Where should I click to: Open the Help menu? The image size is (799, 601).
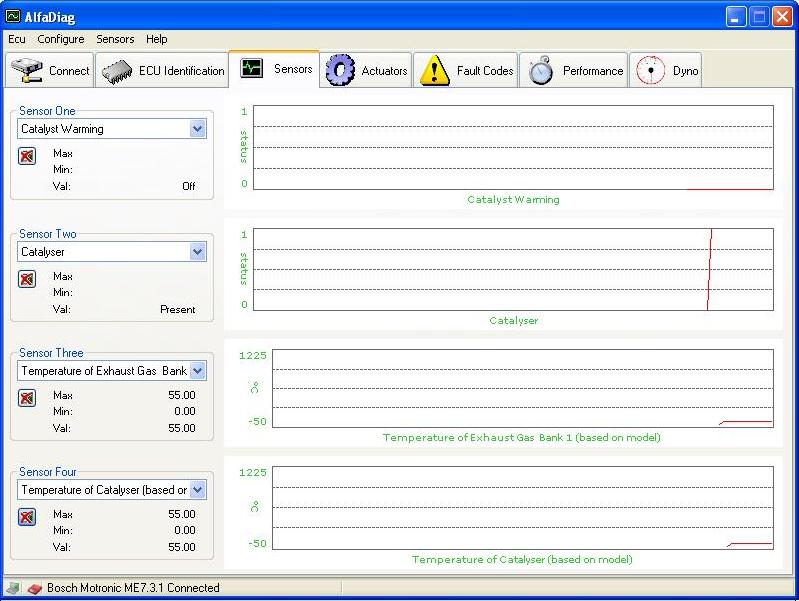[x=156, y=39]
